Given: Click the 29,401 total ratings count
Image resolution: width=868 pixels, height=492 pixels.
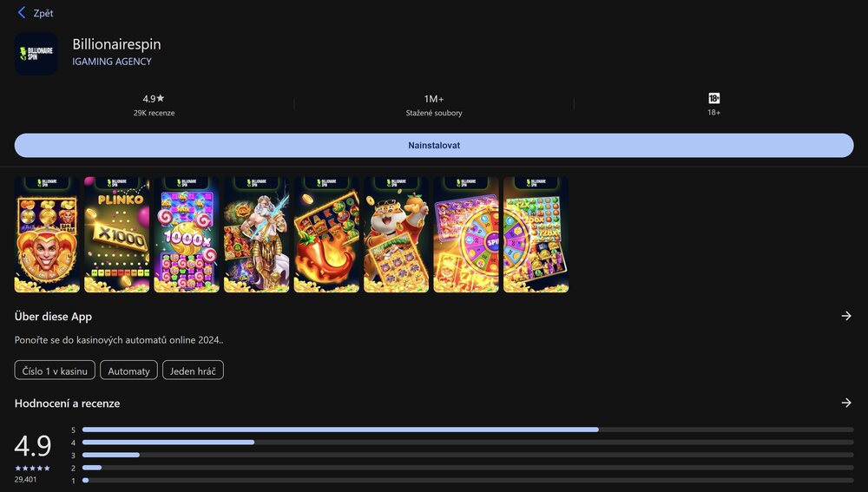Looking at the screenshot, I should click(x=25, y=480).
